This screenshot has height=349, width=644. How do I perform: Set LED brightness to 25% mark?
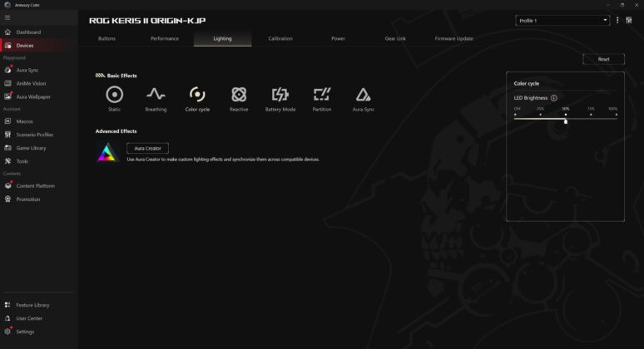(x=541, y=115)
